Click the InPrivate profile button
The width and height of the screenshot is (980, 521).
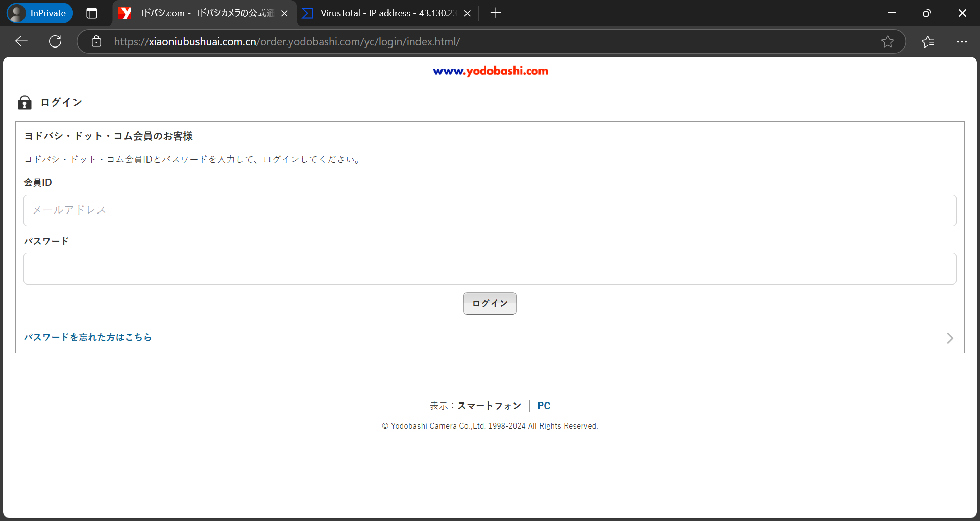tap(40, 13)
